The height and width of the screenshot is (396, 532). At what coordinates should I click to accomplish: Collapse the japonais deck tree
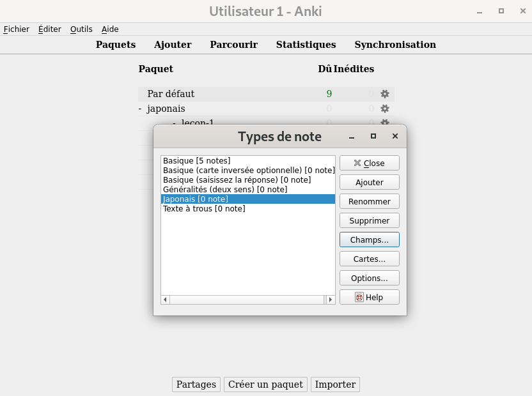click(x=140, y=109)
